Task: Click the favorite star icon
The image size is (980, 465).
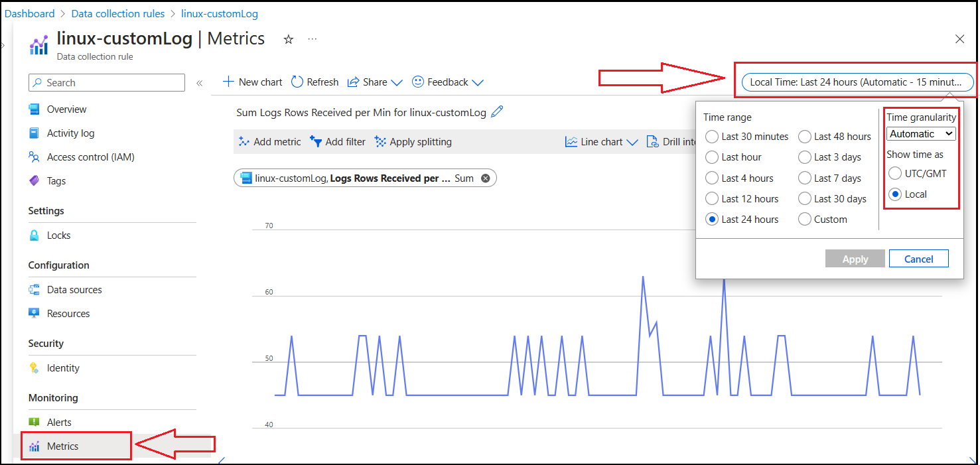Action: coord(289,40)
